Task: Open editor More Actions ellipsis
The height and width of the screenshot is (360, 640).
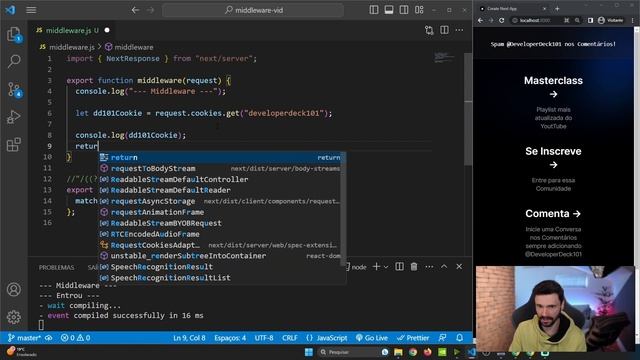Action: (459, 30)
